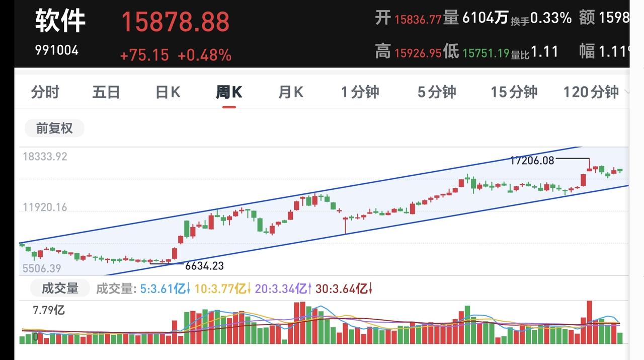Click the 成交量 indicator button

(60, 289)
